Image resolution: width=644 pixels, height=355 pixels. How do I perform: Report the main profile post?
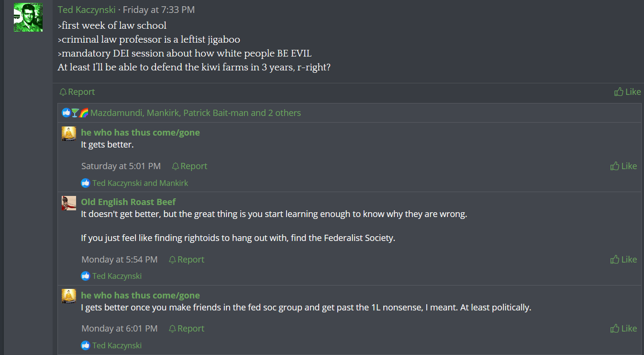click(77, 92)
